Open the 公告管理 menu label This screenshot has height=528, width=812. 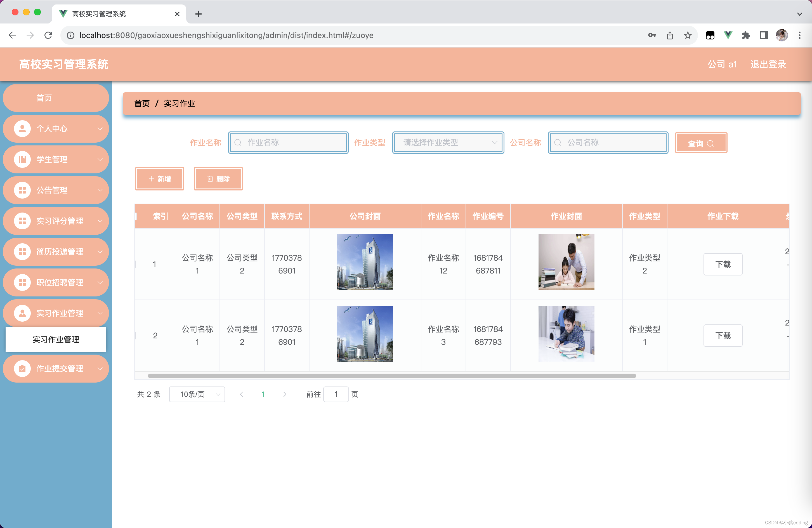pos(52,190)
